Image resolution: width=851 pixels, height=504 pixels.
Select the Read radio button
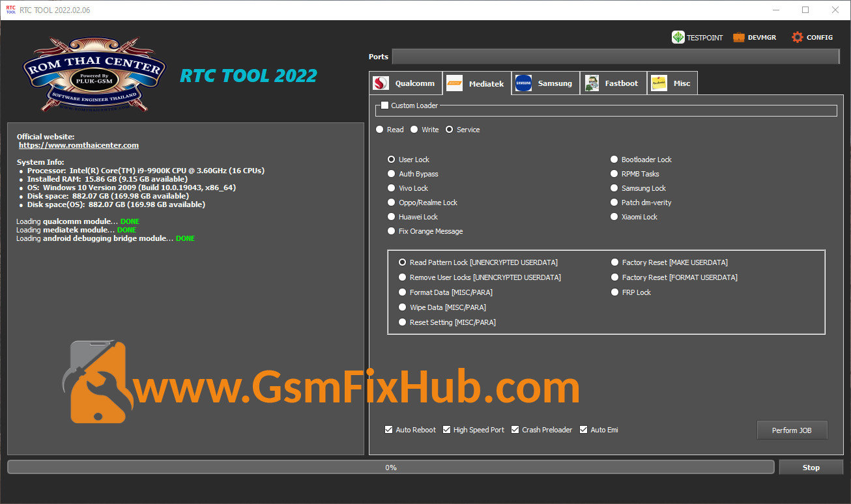pos(380,130)
